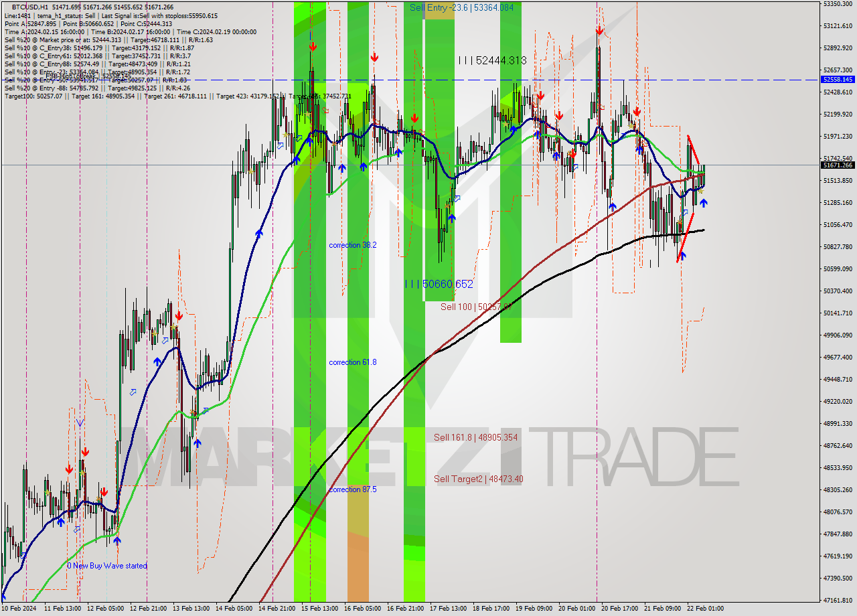Click the '20 Feb 17:00' time axis label
This screenshot has width=857, height=616.
pyautogui.click(x=619, y=609)
